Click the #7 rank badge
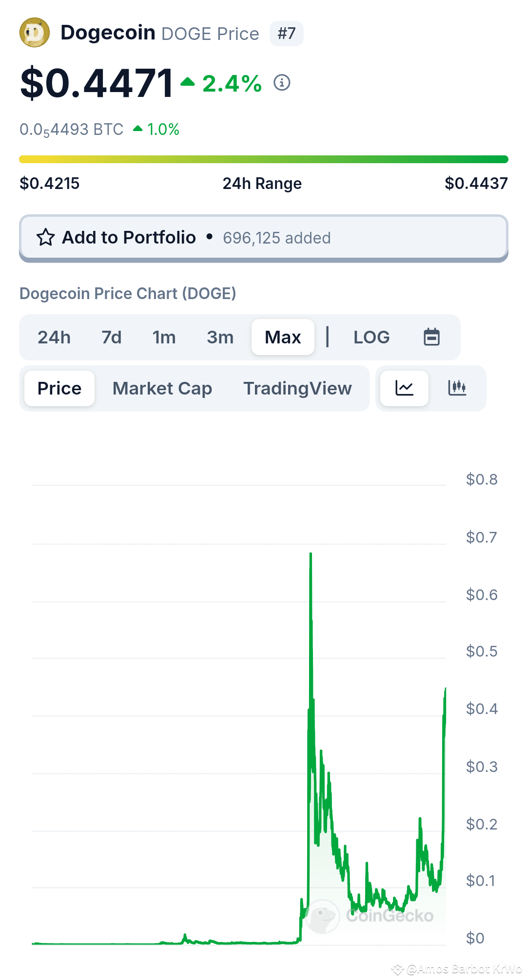The height and width of the screenshot is (980, 526). pos(287,34)
